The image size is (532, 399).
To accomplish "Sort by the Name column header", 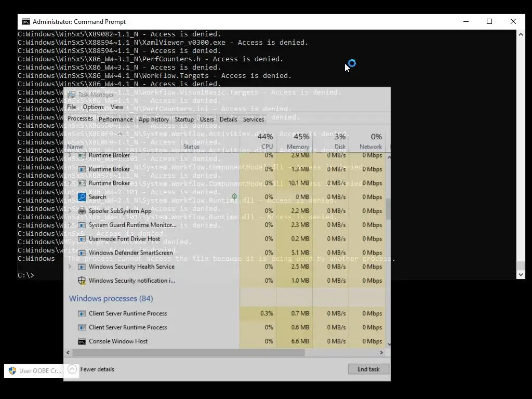I will (122, 141).
